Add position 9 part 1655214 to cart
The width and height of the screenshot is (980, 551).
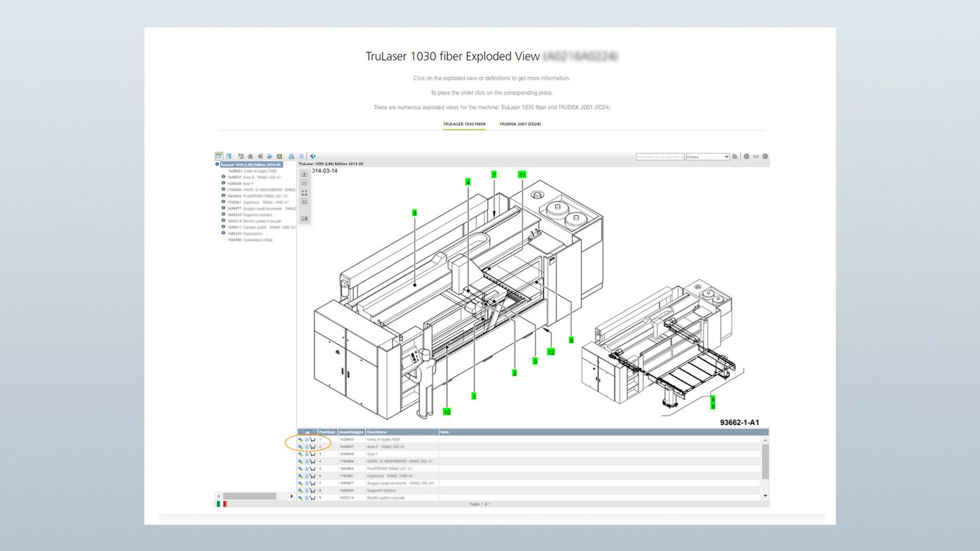coord(312,497)
